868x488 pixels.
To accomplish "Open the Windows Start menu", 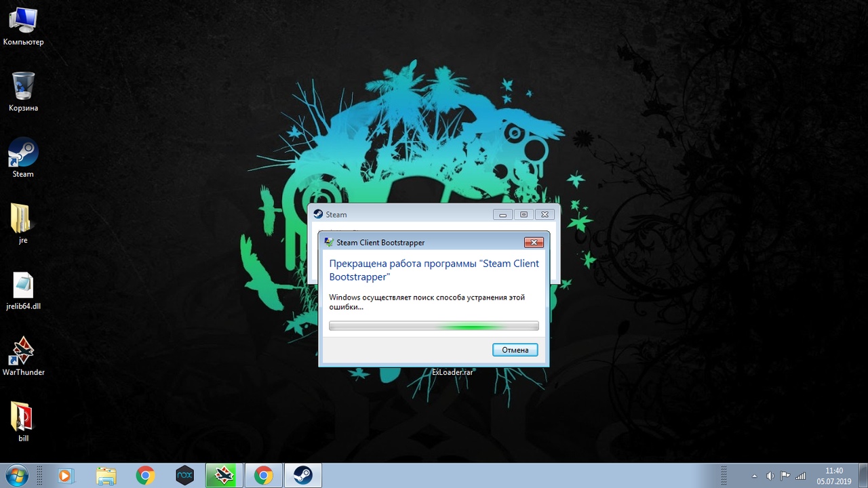I will pyautogui.click(x=16, y=475).
